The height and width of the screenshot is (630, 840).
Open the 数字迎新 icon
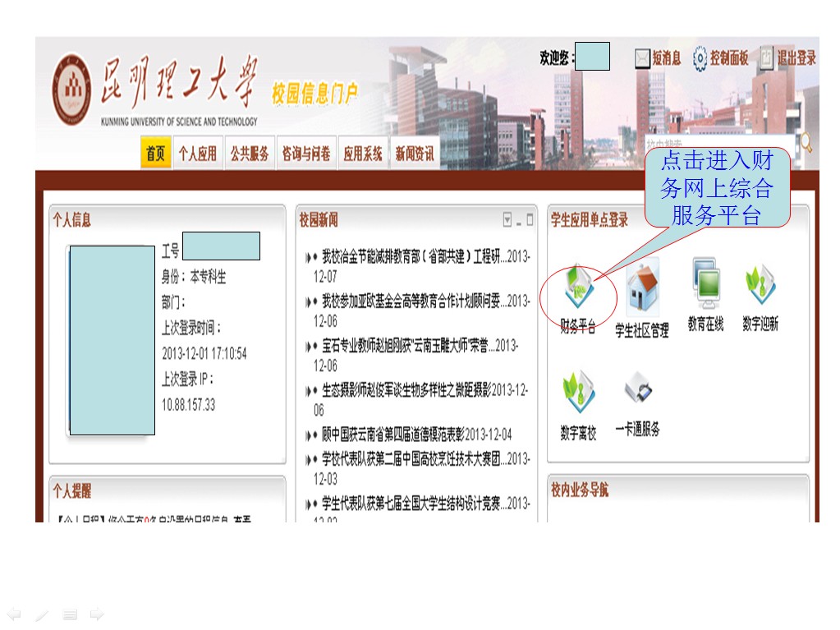[x=760, y=286]
